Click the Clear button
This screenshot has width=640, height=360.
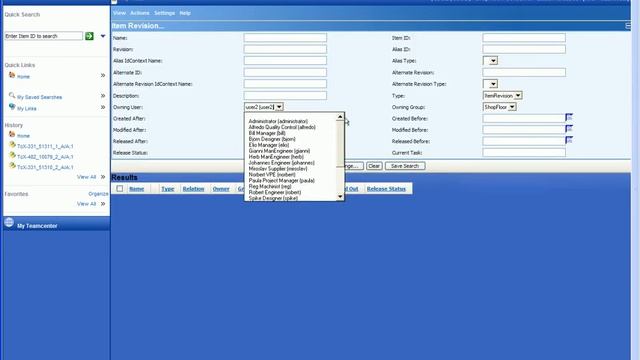click(374, 166)
